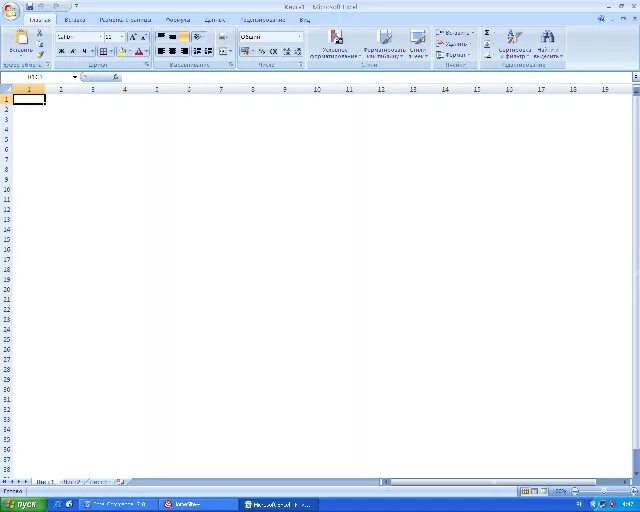Adjust the zoom slider in status bar
640x512 pixels.
point(604,491)
